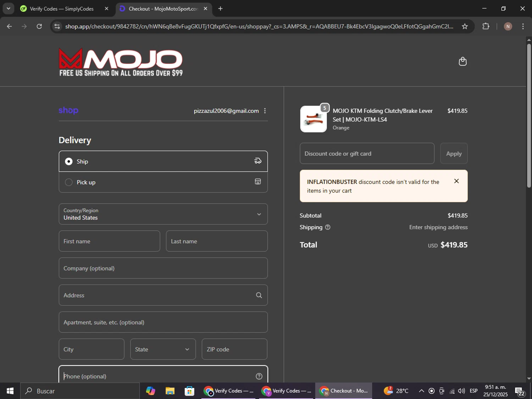This screenshot has height=399, width=532.
Task: Click the 'Enter shipping address' text
Action: pos(438,227)
